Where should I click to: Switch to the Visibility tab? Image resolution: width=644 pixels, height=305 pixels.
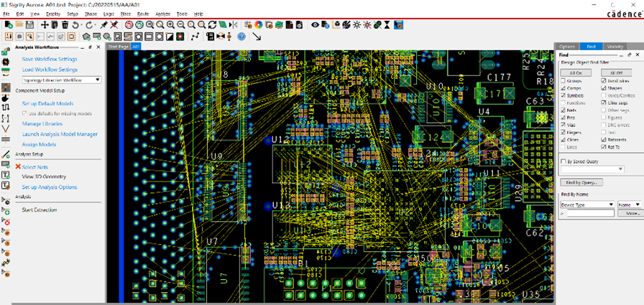(x=615, y=47)
